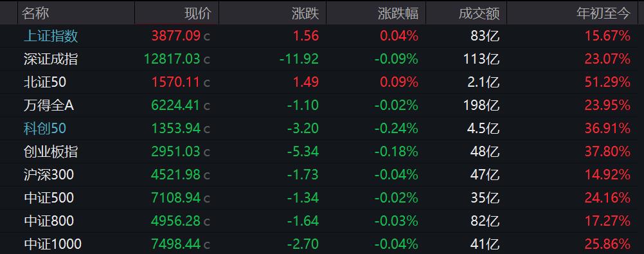Click the year-to-date value 51.29%

pos(608,82)
